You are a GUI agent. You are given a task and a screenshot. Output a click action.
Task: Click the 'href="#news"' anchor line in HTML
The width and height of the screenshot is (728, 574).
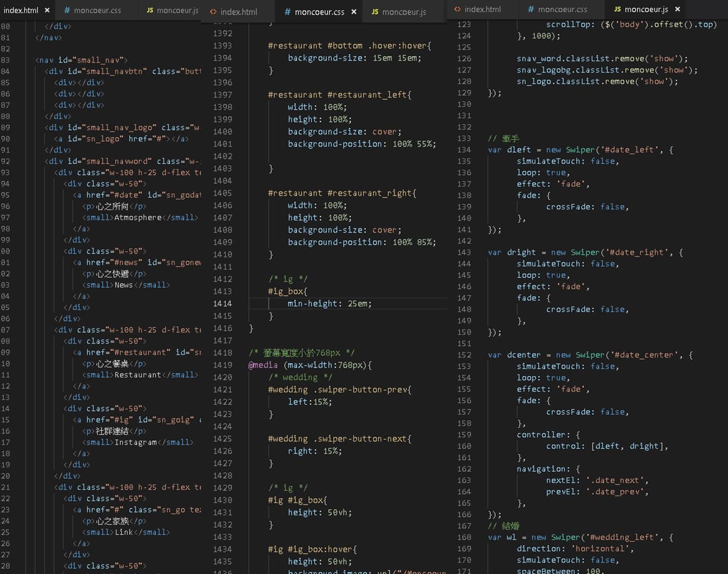[x=136, y=262]
